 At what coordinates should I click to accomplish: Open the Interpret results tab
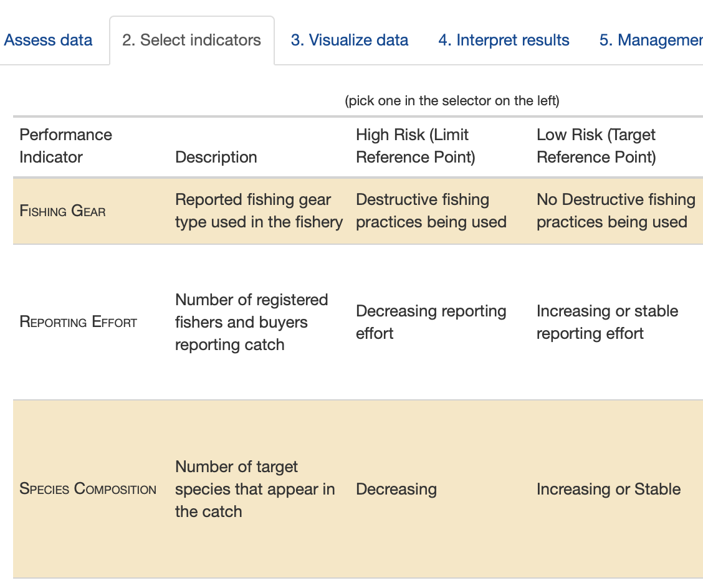click(x=504, y=40)
